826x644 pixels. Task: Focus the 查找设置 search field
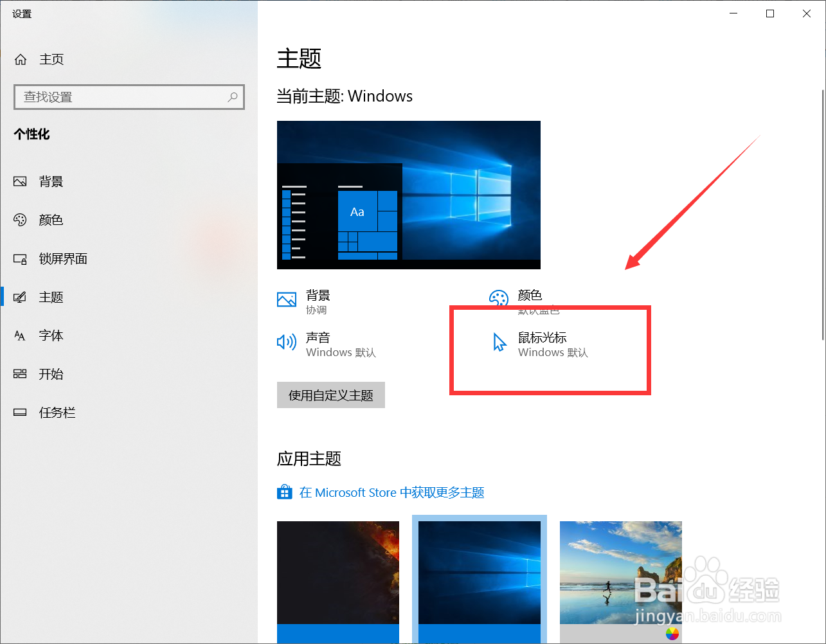[x=129, y=97]
